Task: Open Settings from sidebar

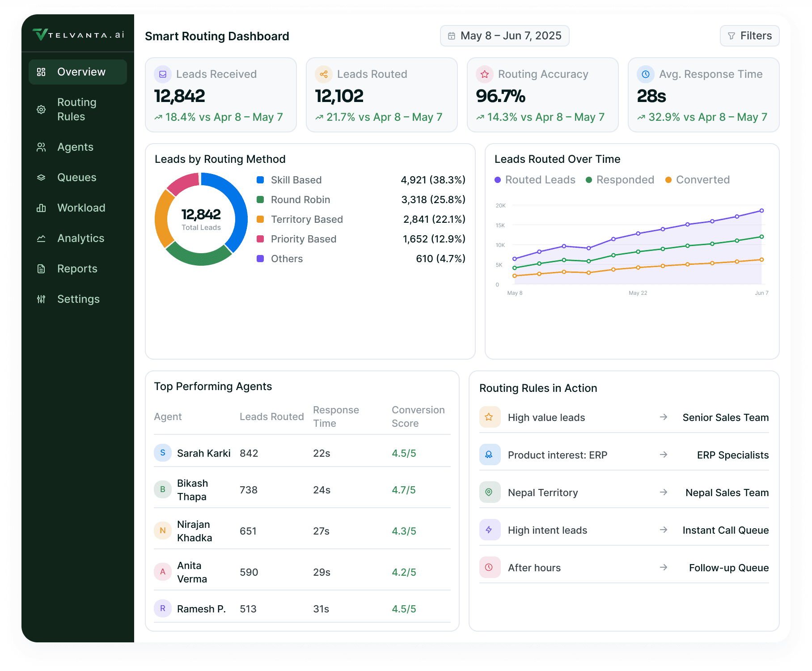Action: (x=78, y=299)
